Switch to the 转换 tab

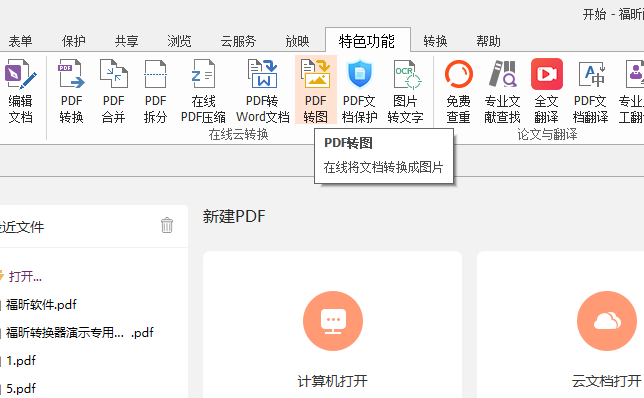pos(435,41)
